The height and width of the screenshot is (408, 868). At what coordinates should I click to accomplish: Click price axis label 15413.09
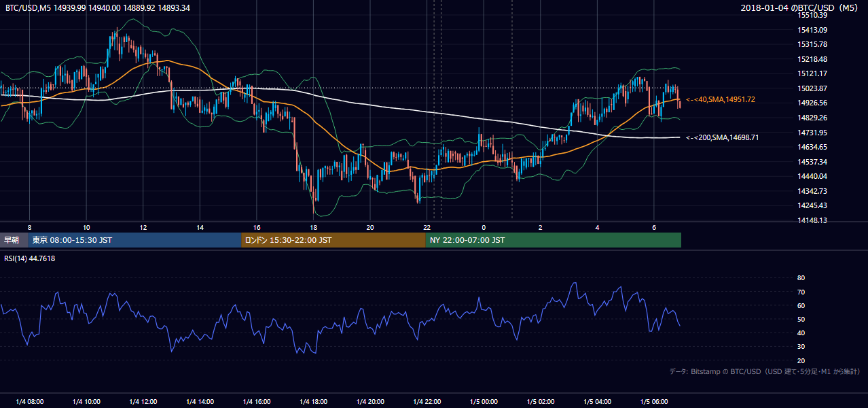click(812, 30)
